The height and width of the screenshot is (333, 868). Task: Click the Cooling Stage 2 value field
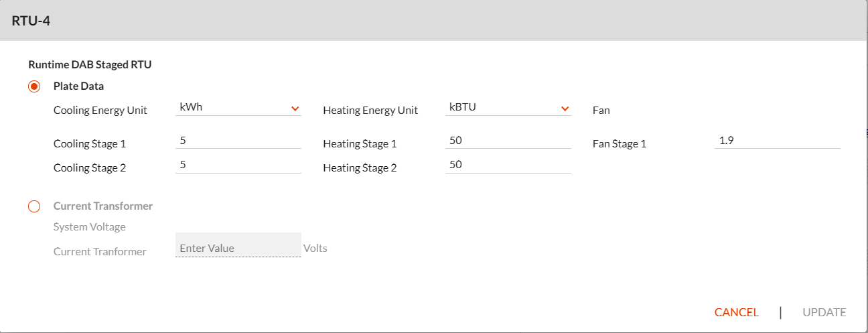click(x=238, y=165)
